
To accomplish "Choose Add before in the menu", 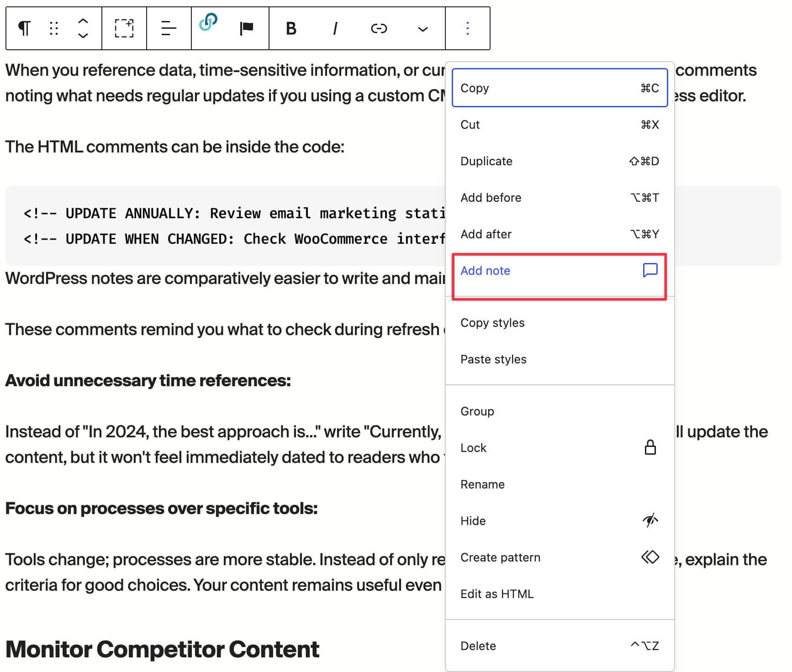I will pos(491,197).
